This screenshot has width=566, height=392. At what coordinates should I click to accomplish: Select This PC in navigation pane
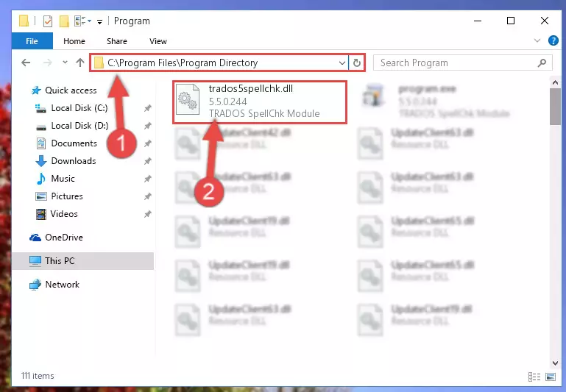(x=82, y=261)
